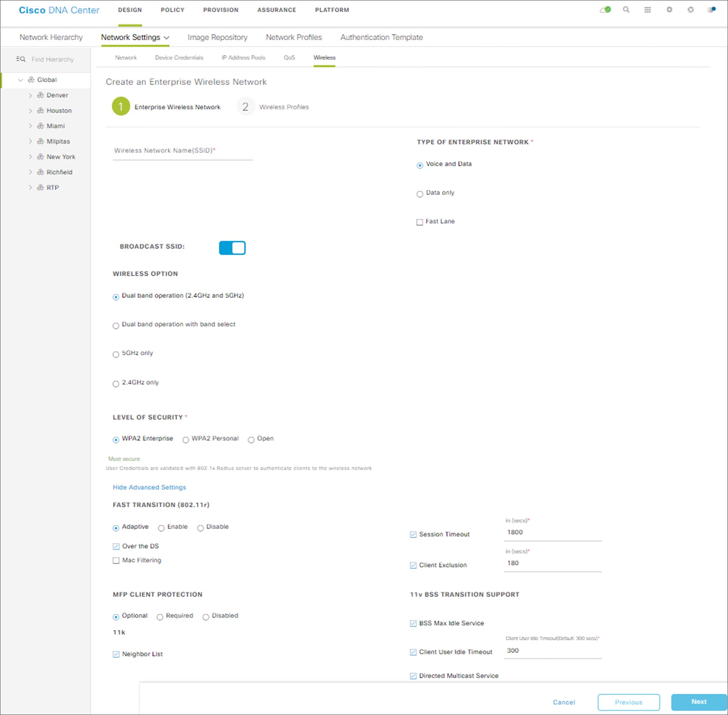Expand the Milpitas tree node
This screenshot has width=728, height=715.
pos(30,141)
